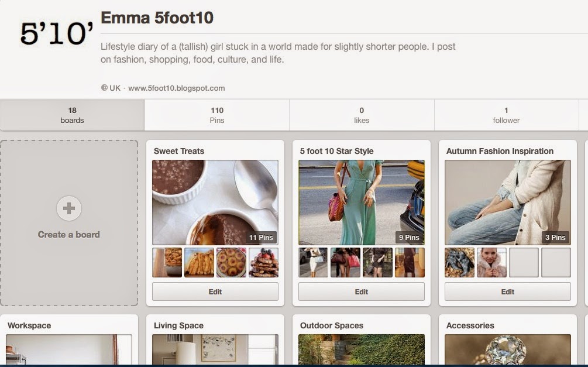
Task: Open the 18 boards tab
Action: [x=72, y=115]
